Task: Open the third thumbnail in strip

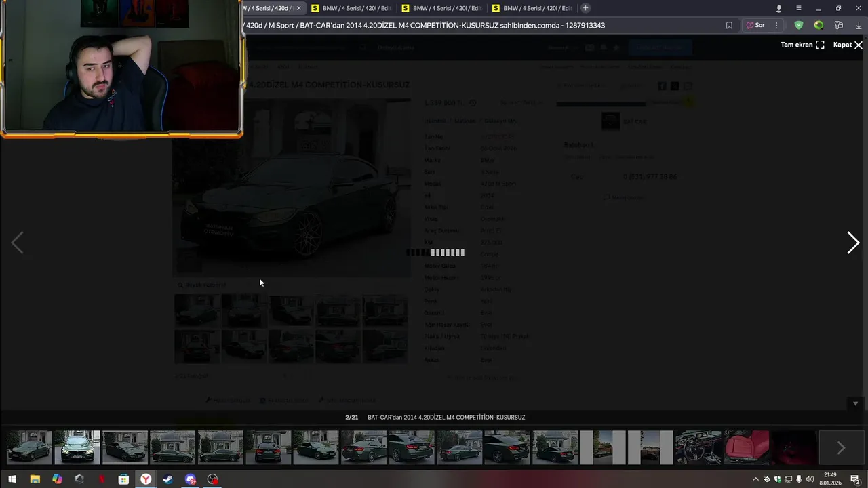Action: tap(125, 448)
